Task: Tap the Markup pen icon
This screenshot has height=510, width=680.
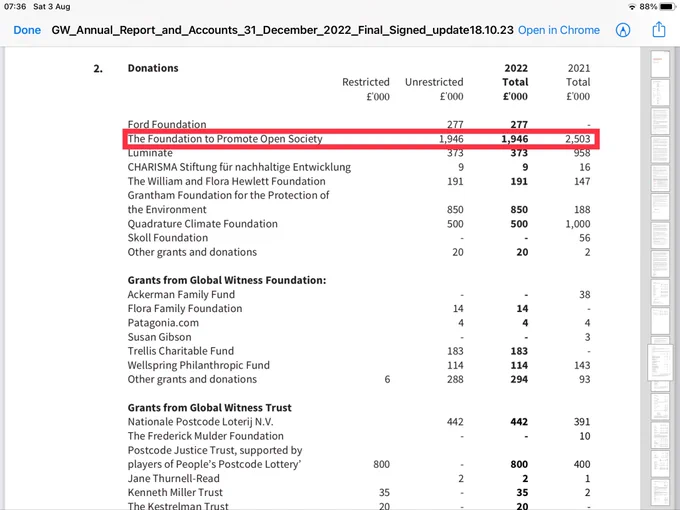Action: pos(623,30)
